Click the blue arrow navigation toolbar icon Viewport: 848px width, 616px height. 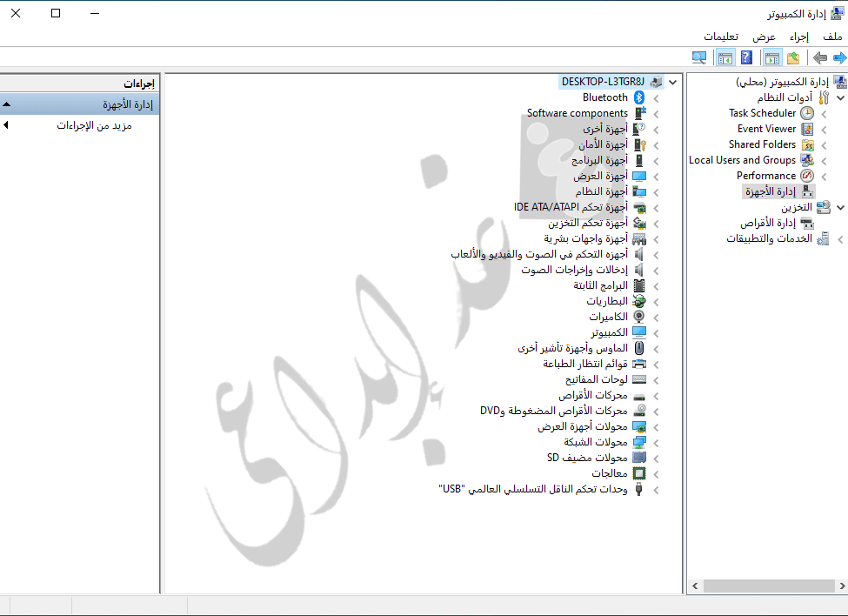click(839, 58)
